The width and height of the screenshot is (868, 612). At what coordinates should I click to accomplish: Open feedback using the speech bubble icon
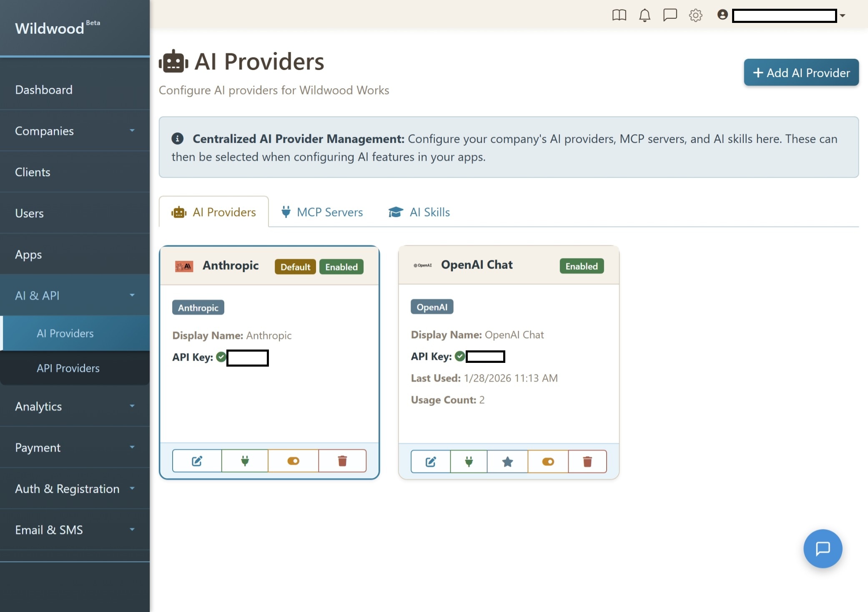click(x=670, y=15)
